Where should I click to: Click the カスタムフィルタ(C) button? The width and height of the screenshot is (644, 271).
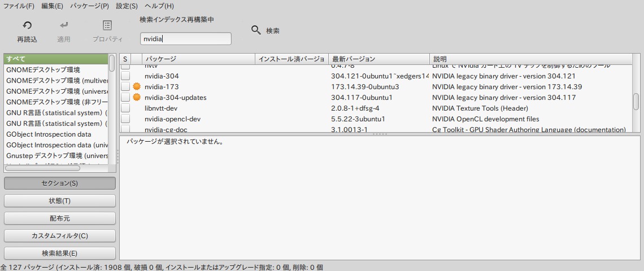tap(59, 236)
